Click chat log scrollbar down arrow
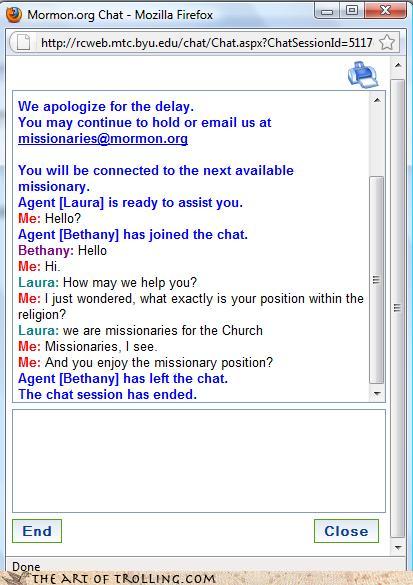 pyautogui.click(x=377, y=394)
